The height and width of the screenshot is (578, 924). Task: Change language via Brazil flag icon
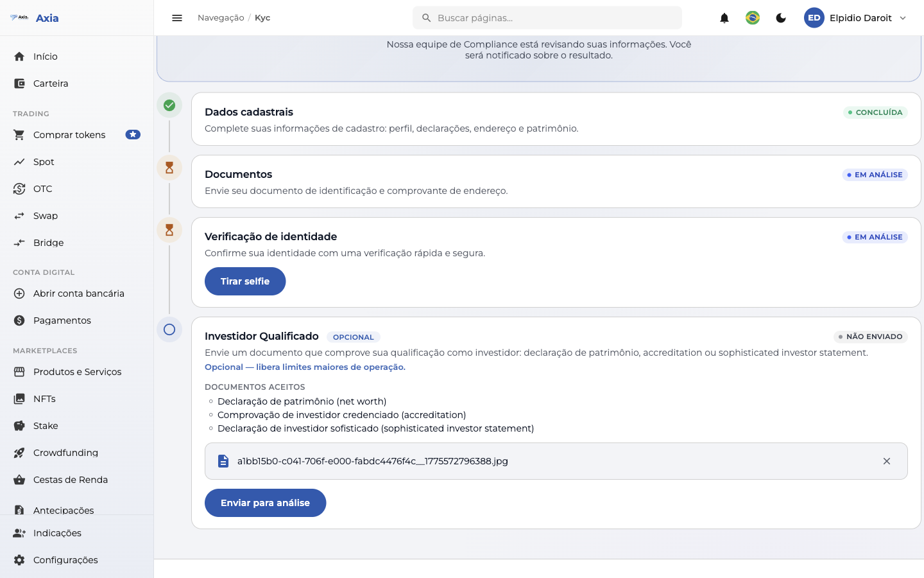tap(753, 18)
